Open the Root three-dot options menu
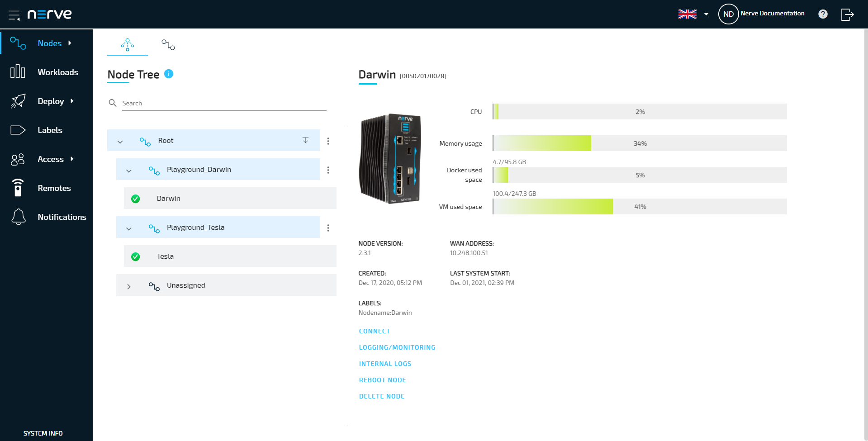This screenshot has width=868, height=441. point(328,141)
